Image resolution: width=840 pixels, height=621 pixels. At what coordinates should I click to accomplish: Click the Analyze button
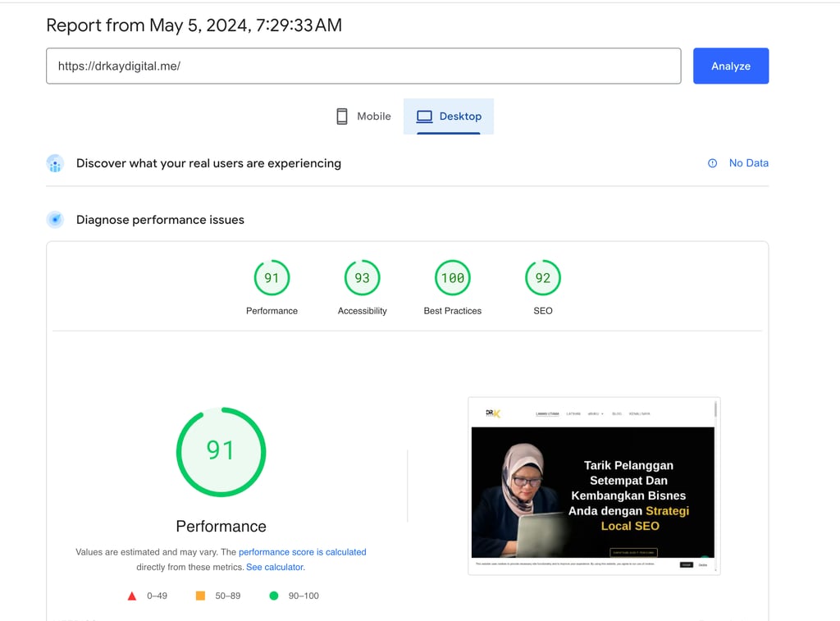(730, 66)
